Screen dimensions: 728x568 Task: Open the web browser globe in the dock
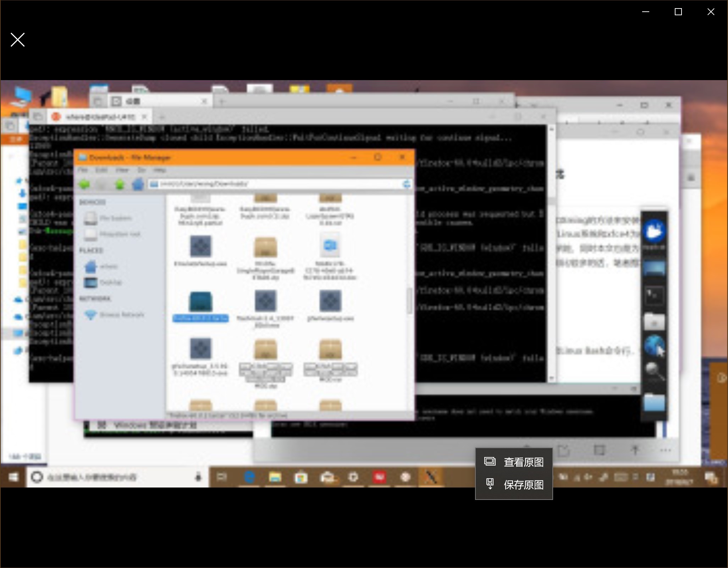click(x=654, y=345)
